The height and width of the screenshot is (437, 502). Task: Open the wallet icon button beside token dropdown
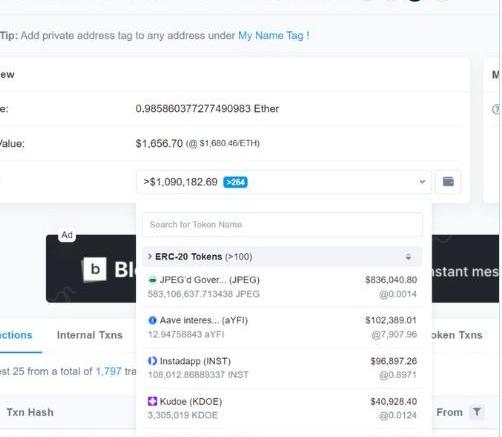click(x=448, y=182)
